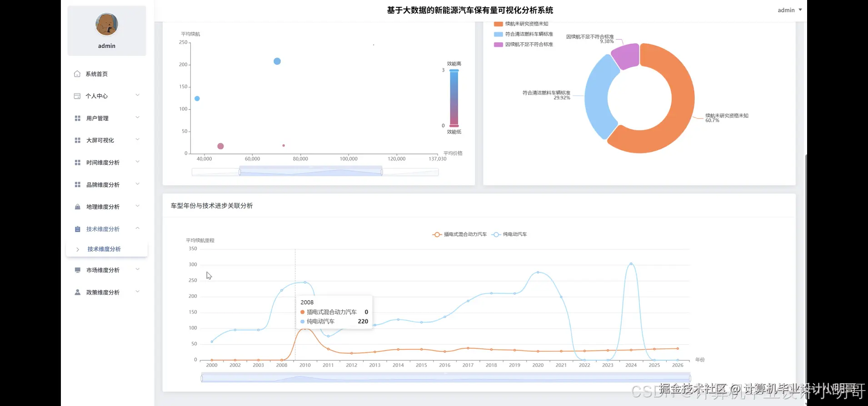Viewport: 868px width, 406px height.
Task: Click the grid icon beside 用户管理
Action: [x=78, y=118]
